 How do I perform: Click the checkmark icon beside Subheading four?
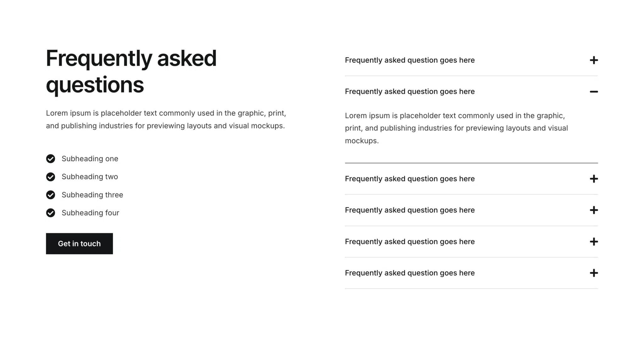pos(51,213)
